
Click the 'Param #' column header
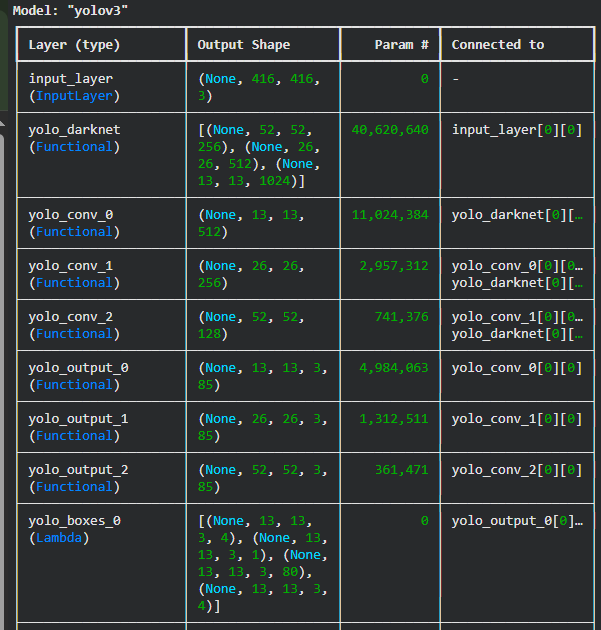click(401, 45)
